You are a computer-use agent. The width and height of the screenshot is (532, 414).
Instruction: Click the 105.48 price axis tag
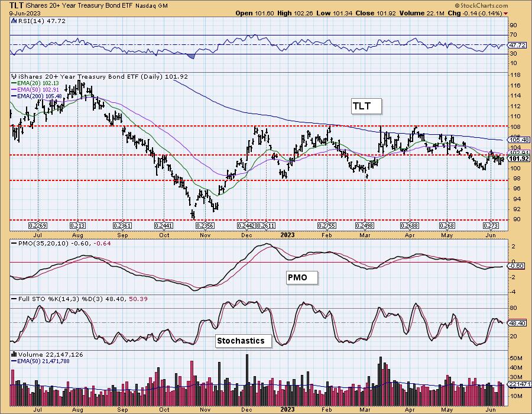[x=519, y=140]
